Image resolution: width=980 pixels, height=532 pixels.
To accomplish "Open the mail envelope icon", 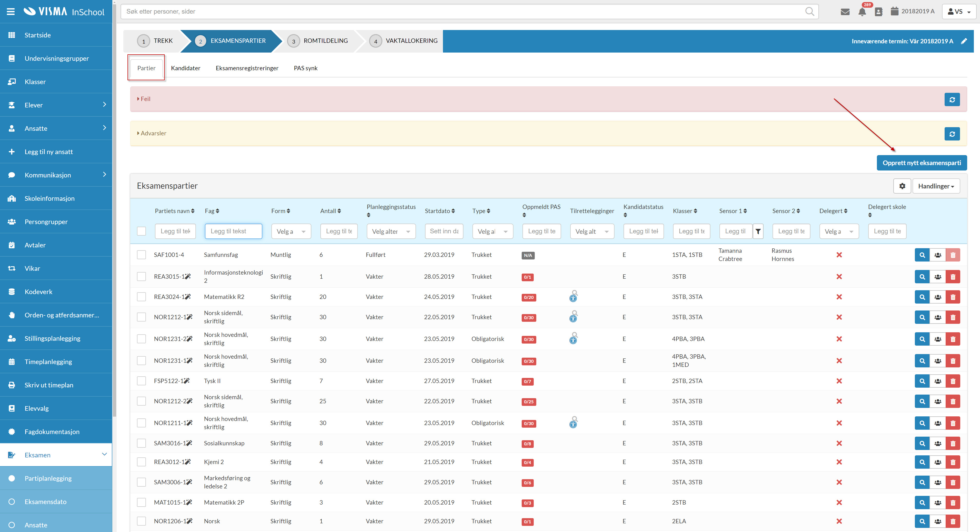I will coord(845,12).
